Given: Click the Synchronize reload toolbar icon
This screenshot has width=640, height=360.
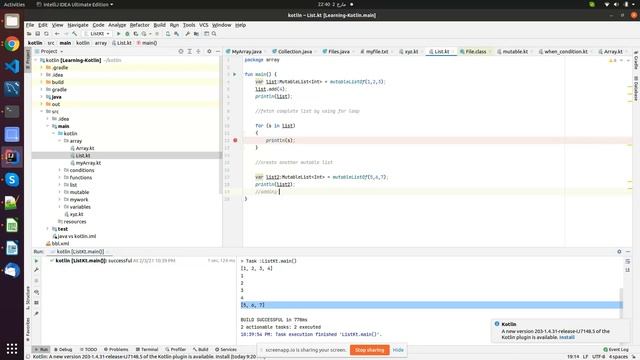Looking at the screenshot, I should (46, 34).
